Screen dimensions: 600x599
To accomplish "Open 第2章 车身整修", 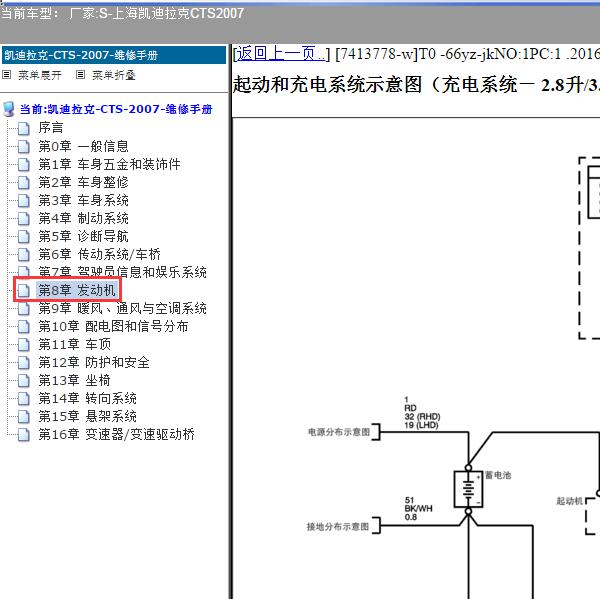I will 83,182.
